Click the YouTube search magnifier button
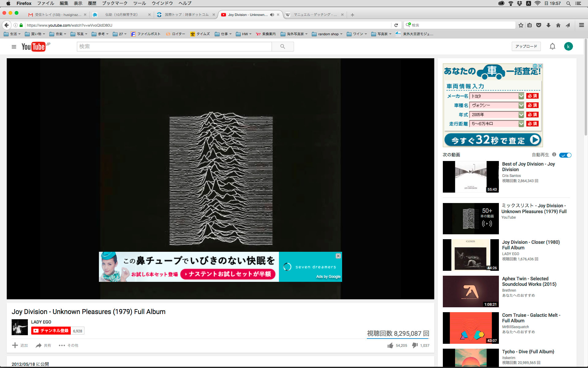Viewport: 588px width, 368px height. [x=283, y=47]
